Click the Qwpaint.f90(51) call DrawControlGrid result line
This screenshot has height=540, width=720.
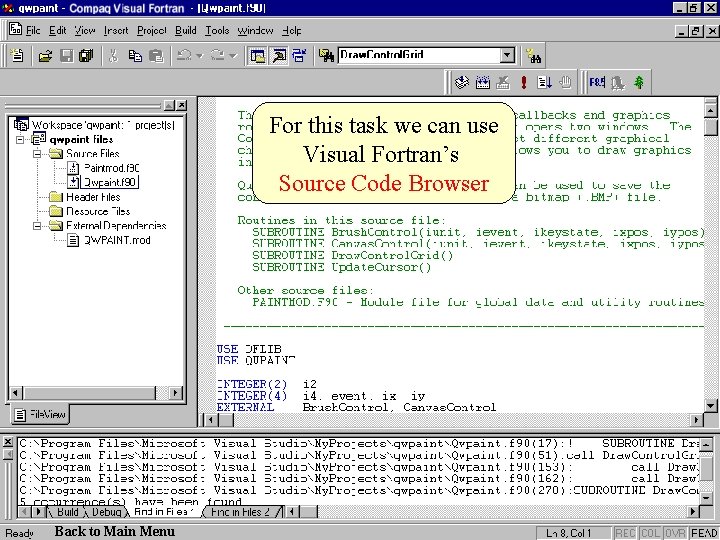(x=358, y=456)
